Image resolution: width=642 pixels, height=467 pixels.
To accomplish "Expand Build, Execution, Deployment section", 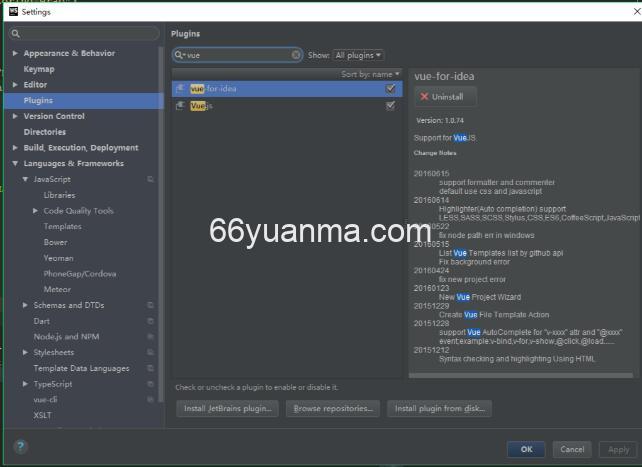I will (x=15, y=148).
